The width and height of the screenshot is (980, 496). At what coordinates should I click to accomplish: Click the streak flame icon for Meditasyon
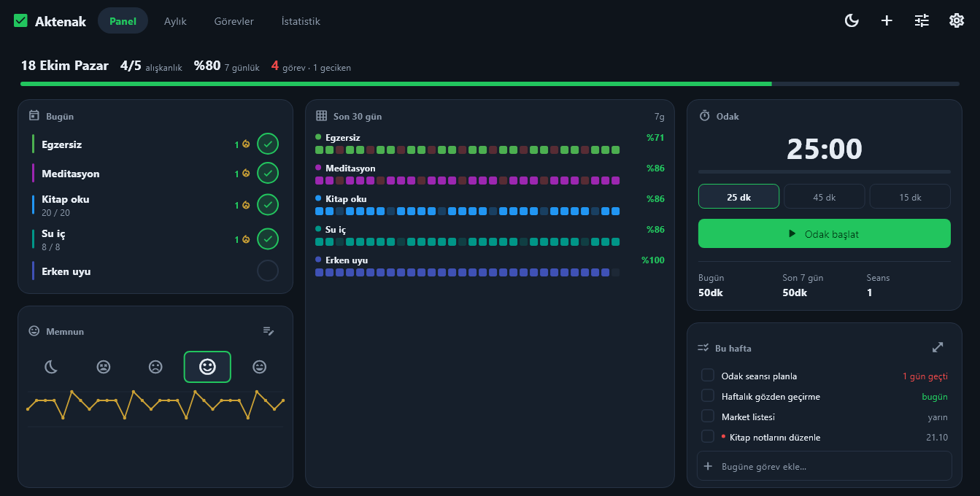tap(247, 174)
